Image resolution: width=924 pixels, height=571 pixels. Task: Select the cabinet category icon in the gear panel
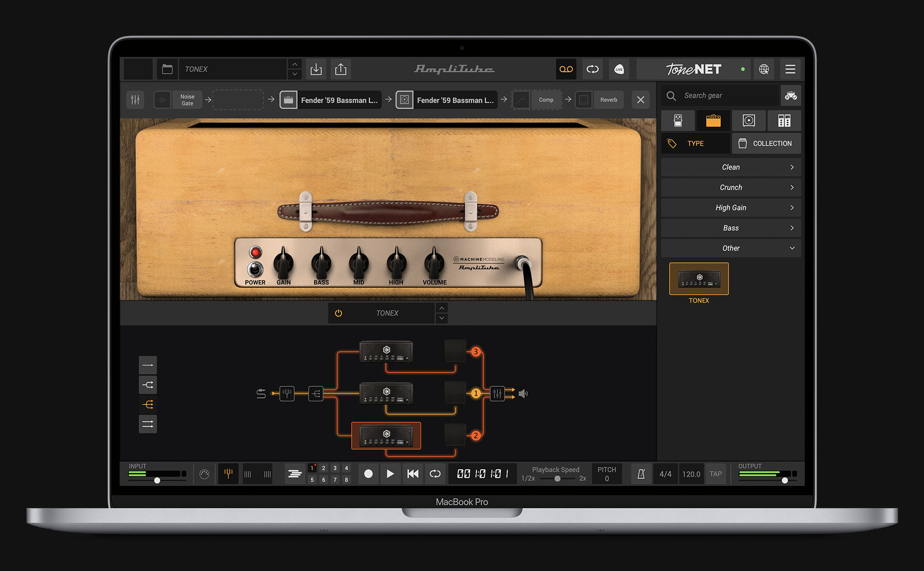point(748,121)
